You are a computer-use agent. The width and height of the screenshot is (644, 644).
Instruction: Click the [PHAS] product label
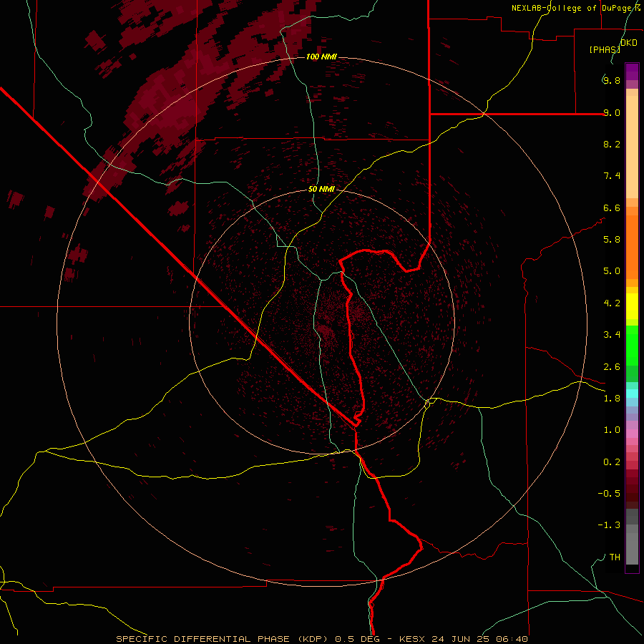pos(605,49)
